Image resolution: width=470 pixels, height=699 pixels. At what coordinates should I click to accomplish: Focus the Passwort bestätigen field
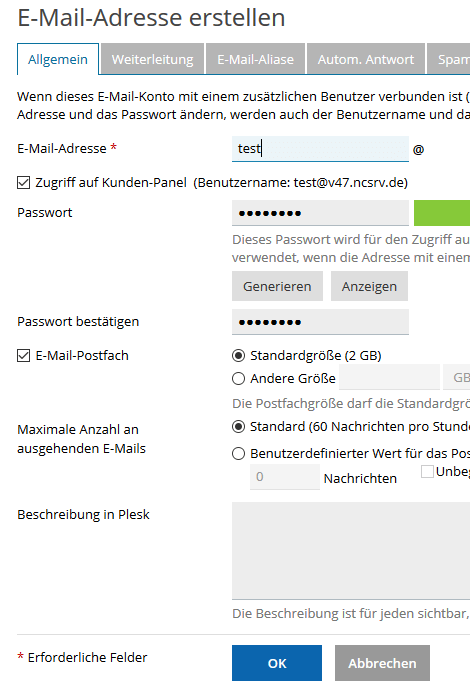tap(320, 322)
